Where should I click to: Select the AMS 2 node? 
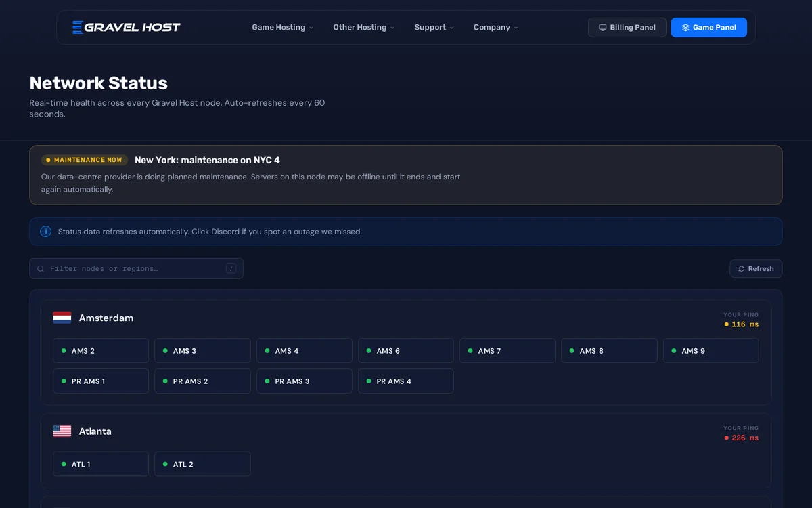tap(101, 351)
